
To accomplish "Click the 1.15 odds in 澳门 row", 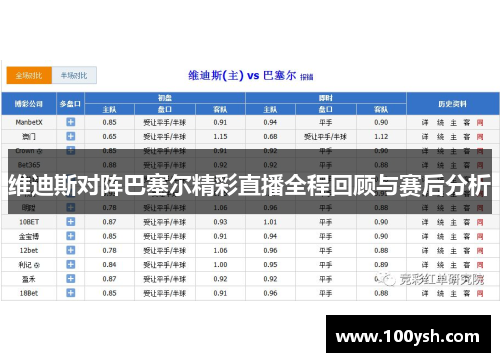I will point(220,137).
